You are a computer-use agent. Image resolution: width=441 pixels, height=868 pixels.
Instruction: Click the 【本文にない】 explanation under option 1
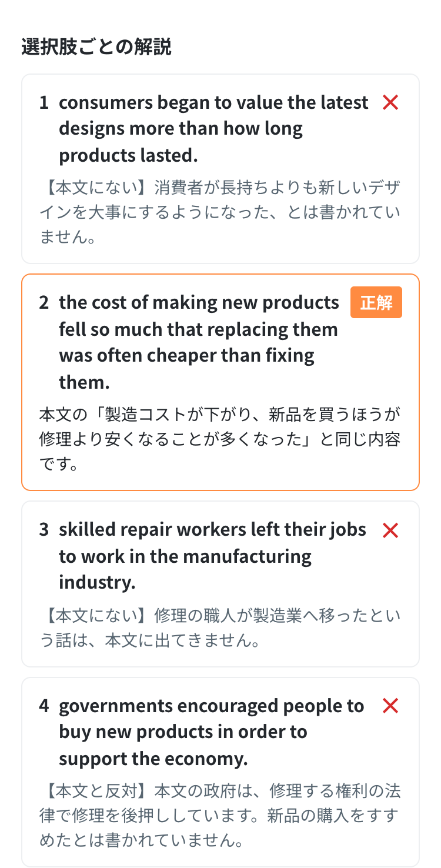point(220,212)
